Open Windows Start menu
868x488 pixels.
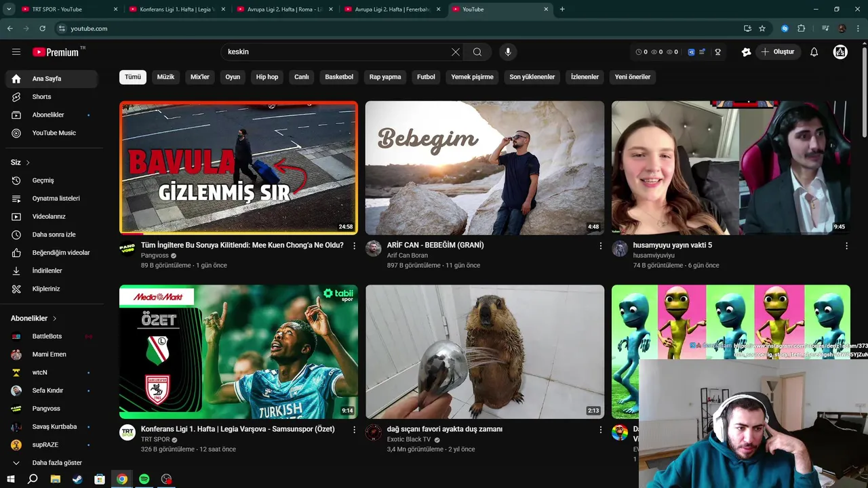pos(10,479)
